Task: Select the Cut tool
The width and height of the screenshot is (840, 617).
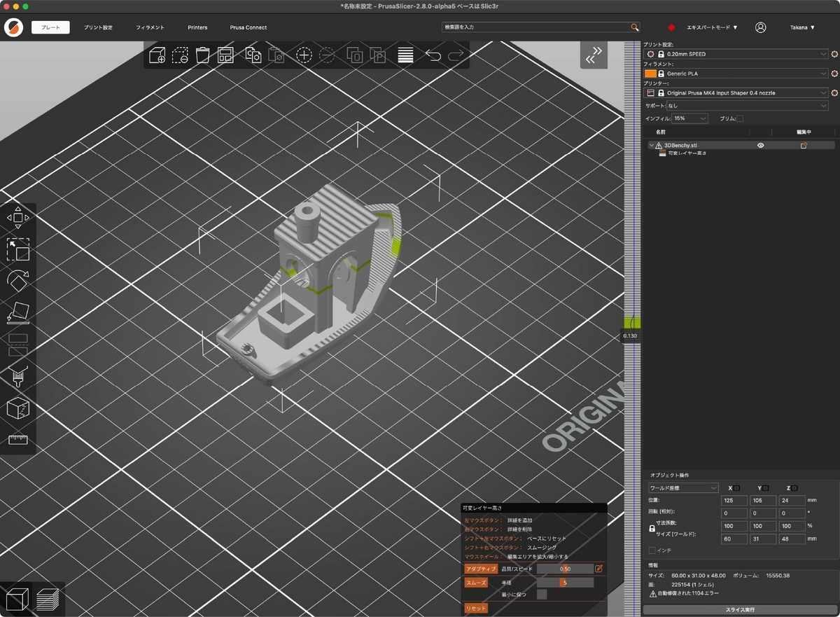Action: pyautogui.click(x=18, y=345)
